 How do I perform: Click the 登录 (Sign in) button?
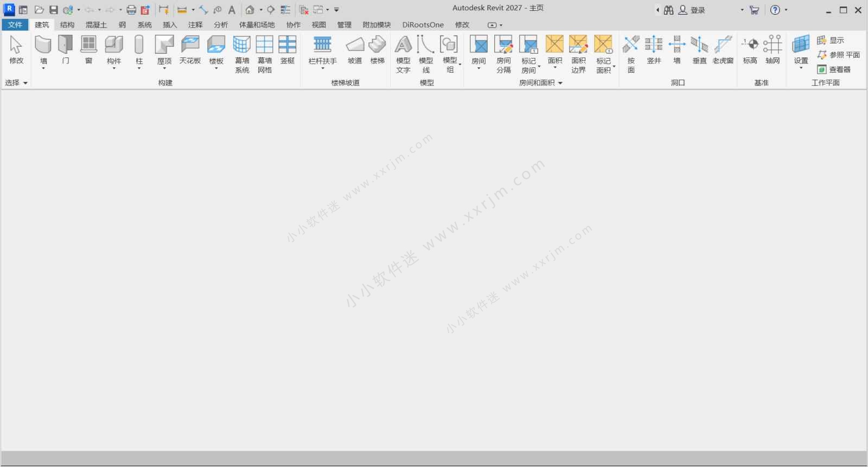point(692,10)
